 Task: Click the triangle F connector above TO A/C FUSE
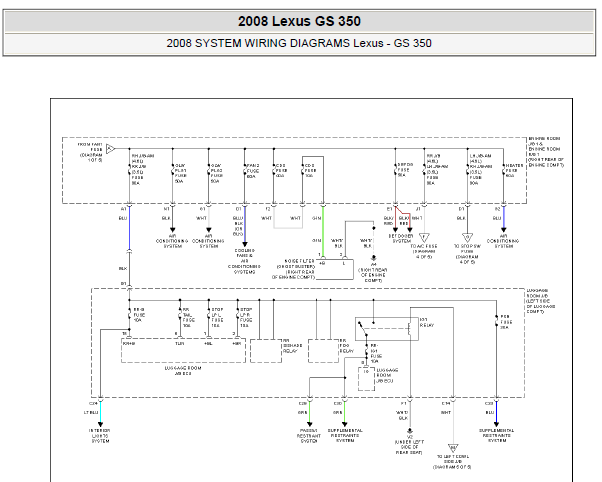click(424, 237)
